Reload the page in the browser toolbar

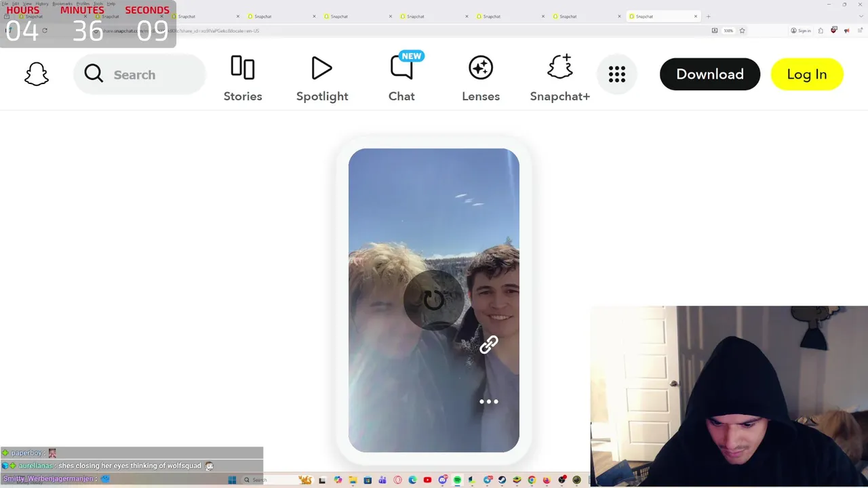(x=45, y=30)
